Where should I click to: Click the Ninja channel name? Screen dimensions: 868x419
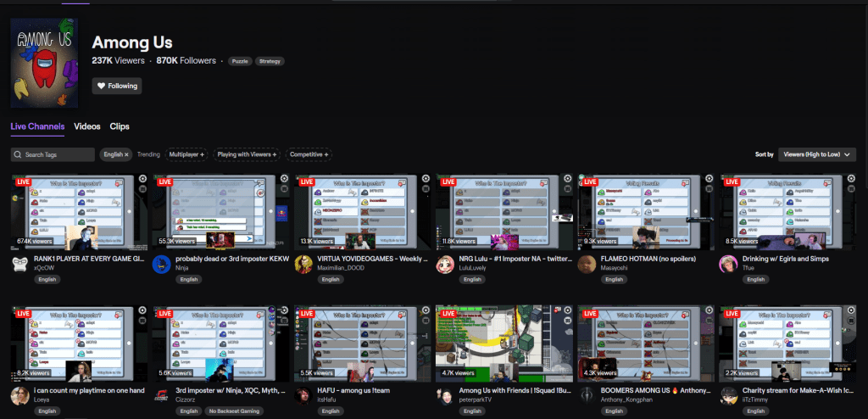(182, 268)
